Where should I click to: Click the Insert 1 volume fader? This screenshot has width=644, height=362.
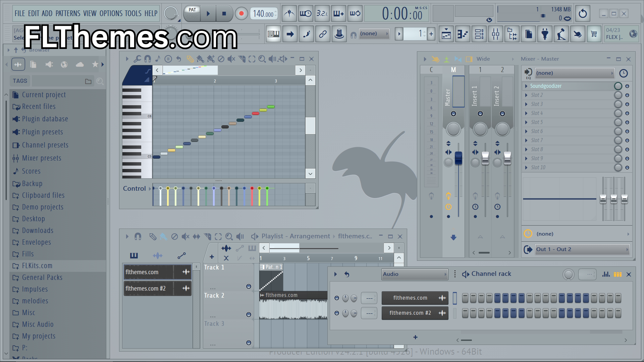(485, 158)
